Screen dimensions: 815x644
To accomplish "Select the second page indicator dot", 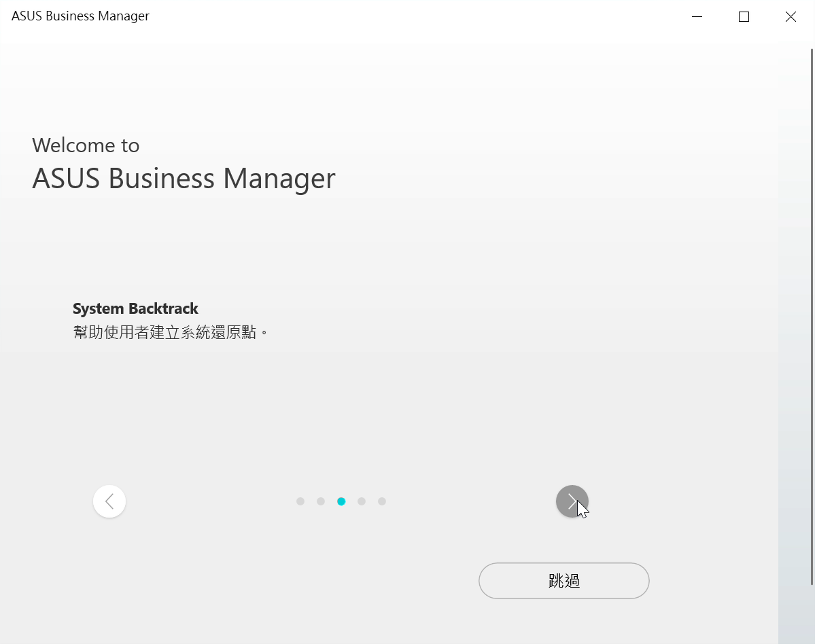I will [x=321, y=501].
